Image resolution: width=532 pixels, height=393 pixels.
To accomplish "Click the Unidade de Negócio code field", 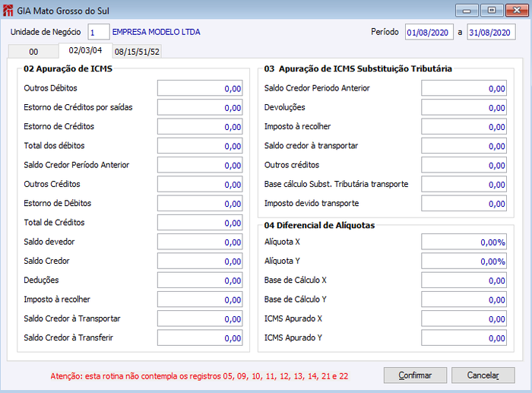I will [98, 32].
